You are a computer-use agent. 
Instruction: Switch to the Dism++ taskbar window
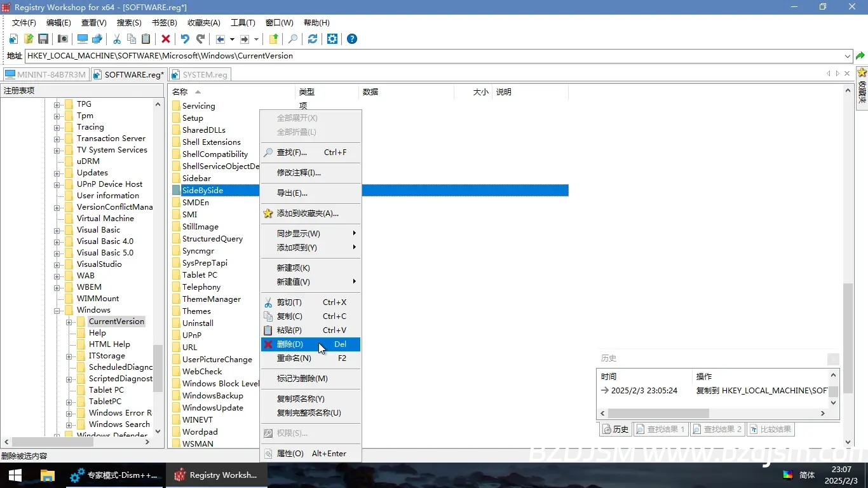[x=114, y=475]
